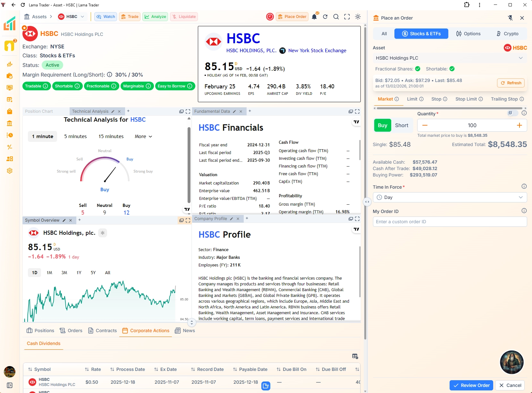Maximize the Symbol Overview widget
The height and width of the screenshot is (393, 532).
pyautogui.click(x=188, y=220)
